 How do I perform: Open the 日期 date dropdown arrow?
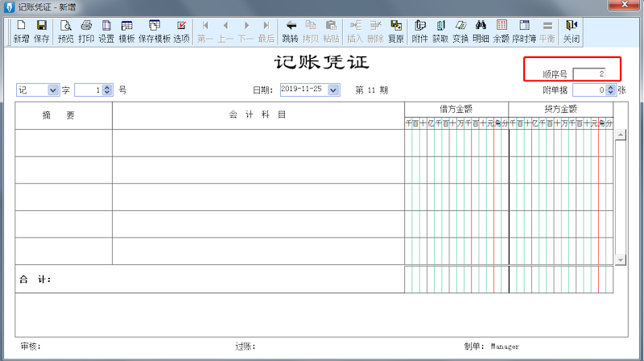tap(333, 89)
